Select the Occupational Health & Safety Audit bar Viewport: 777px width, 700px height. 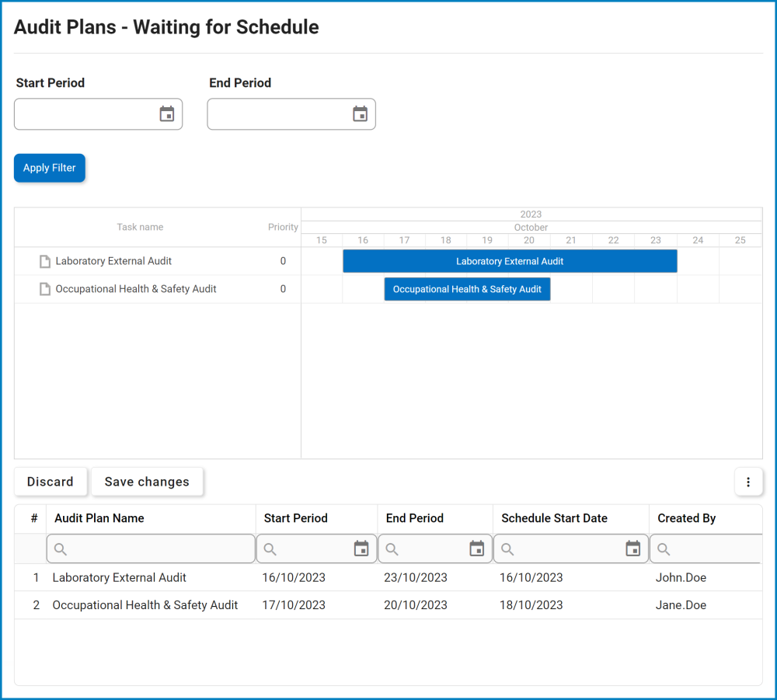pos(467,288)
